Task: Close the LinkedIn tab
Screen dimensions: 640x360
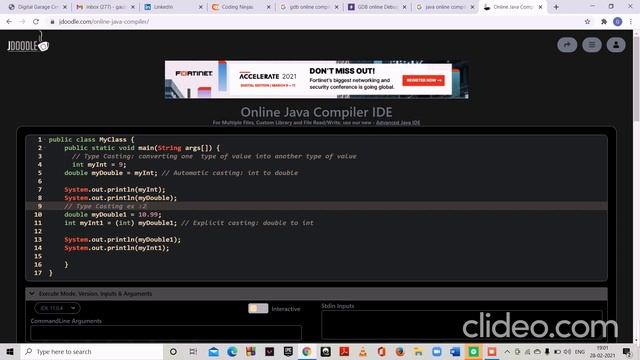Action: pyautogui.click(x=200, y=7)
